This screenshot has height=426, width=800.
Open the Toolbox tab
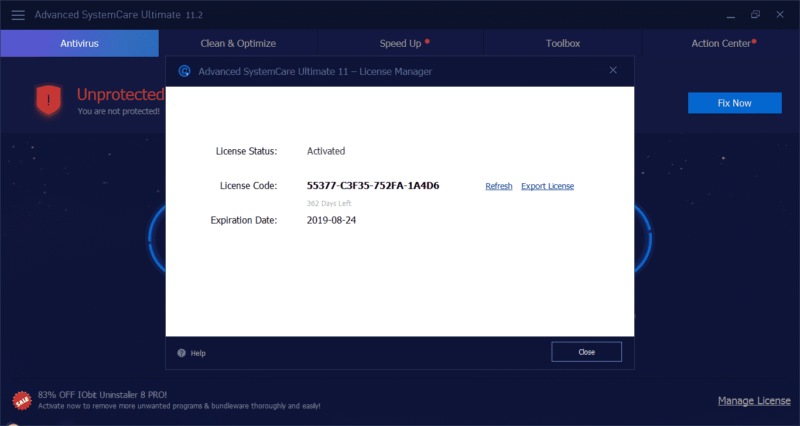[563, 43]
